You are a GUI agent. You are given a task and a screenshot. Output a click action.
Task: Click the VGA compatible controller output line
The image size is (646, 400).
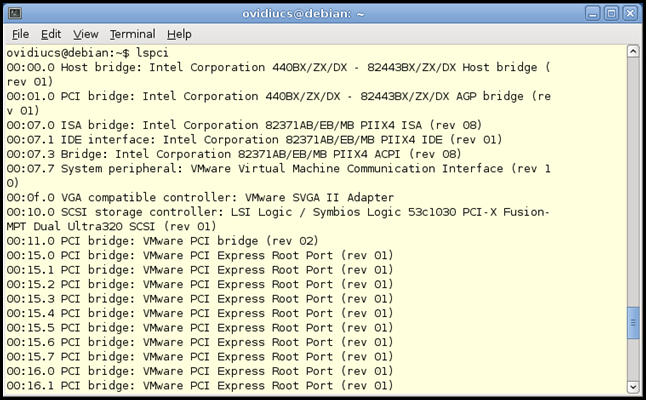[x=200, y=197]
